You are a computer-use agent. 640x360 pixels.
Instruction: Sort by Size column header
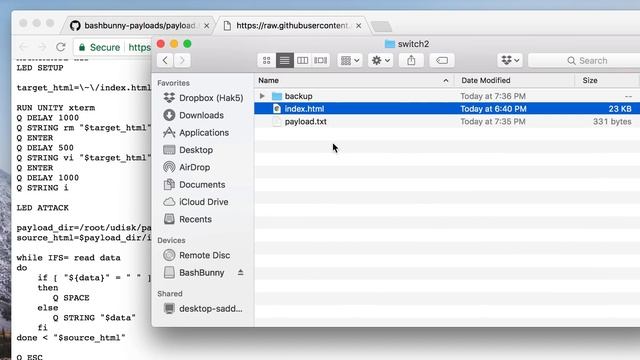point(607,80)
